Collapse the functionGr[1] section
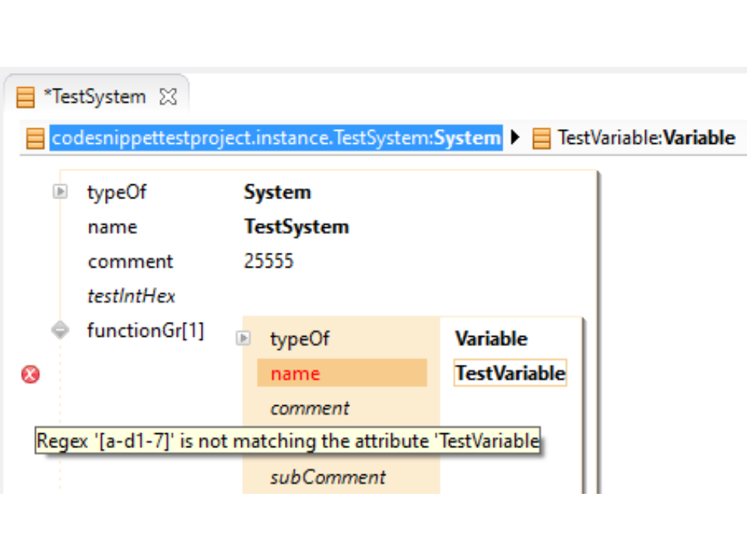 (x=60, y=331)
